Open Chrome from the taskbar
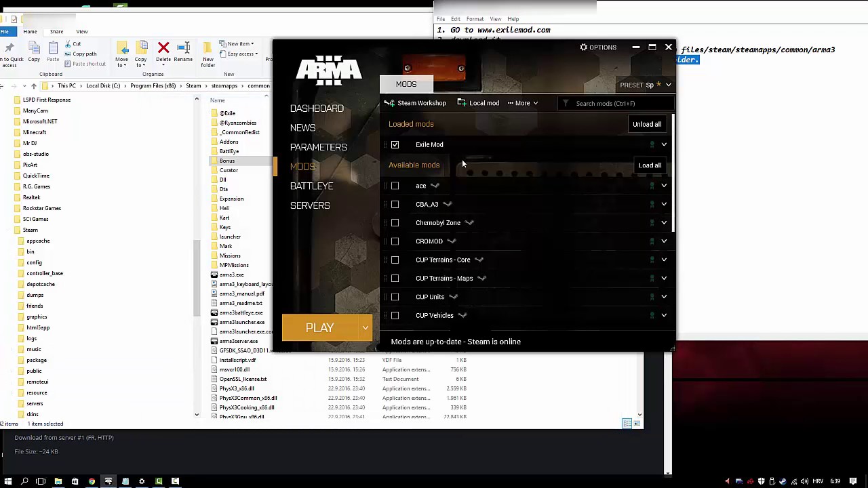 click(92, 481)
